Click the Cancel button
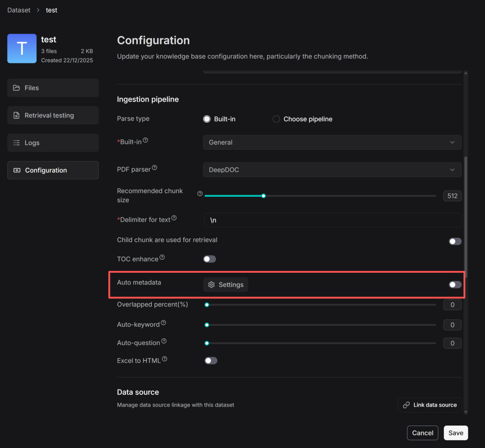Image resolution: width=485 pixels, height=448 pixels. [423, 433]
